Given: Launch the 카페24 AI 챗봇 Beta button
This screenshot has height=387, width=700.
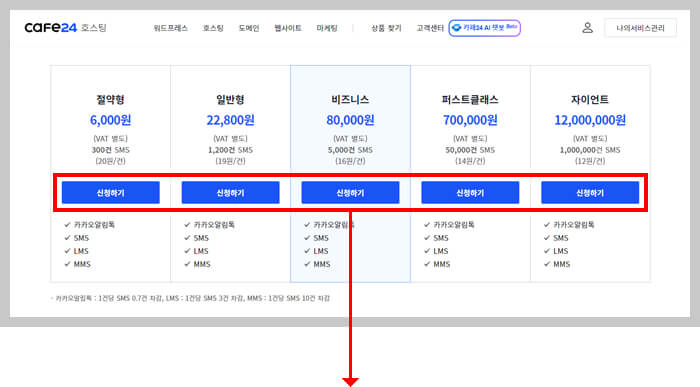Looking at the screenshot, I should [484, 28].
